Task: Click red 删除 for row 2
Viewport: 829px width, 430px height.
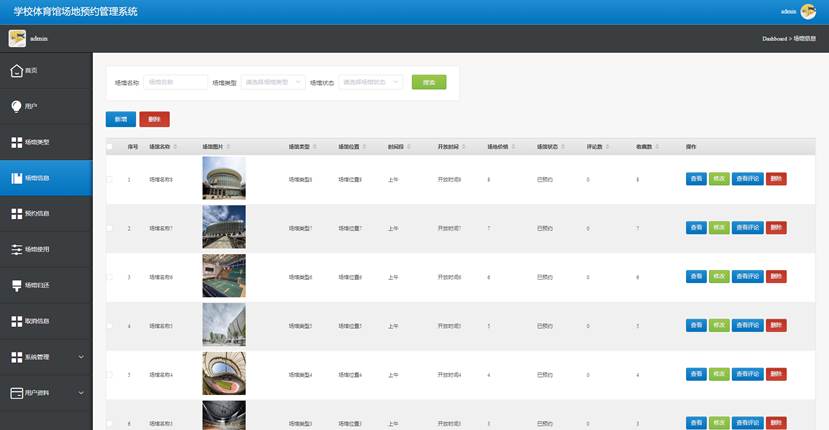Action: (x=776, y=227)
